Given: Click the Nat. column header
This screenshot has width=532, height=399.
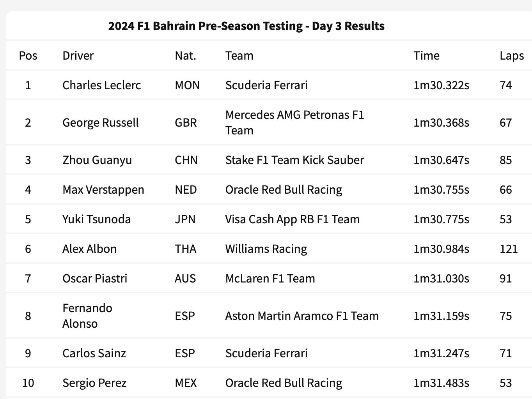Looking at the screenshot, I should click(185, 55).
